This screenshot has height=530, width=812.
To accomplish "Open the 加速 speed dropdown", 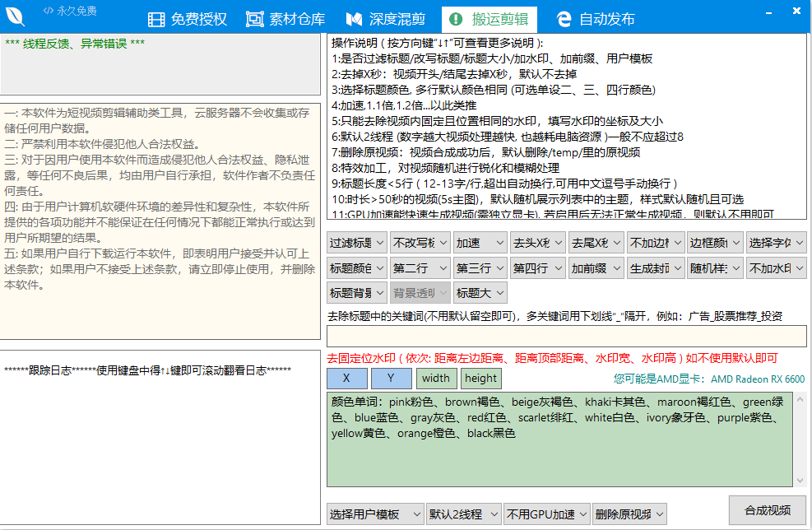I will (x=480, y=242).
